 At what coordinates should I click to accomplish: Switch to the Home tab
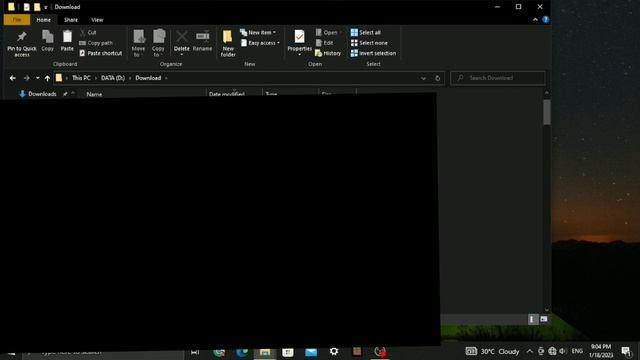click(44, 20)
